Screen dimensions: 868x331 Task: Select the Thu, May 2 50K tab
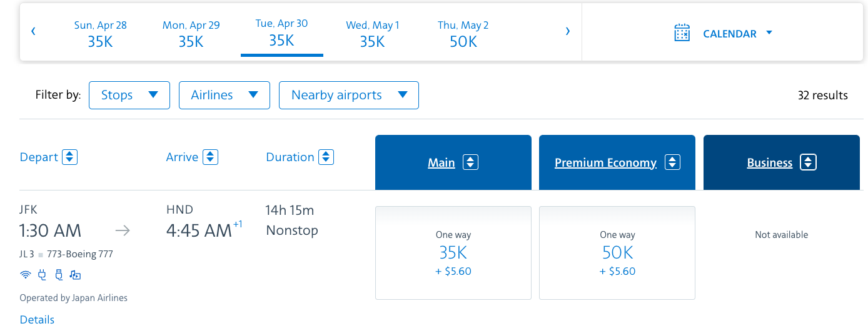click(x=463, y=34)
